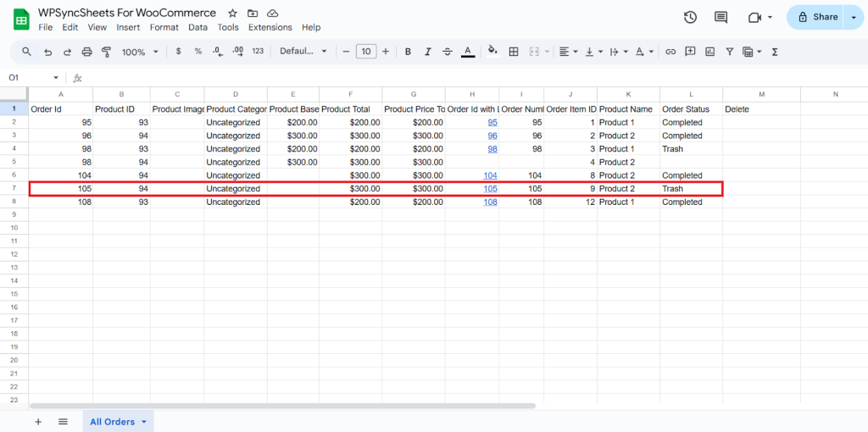Click the move to folder icon
This screenshot has height=432, width=868.
tap(253, 14)
